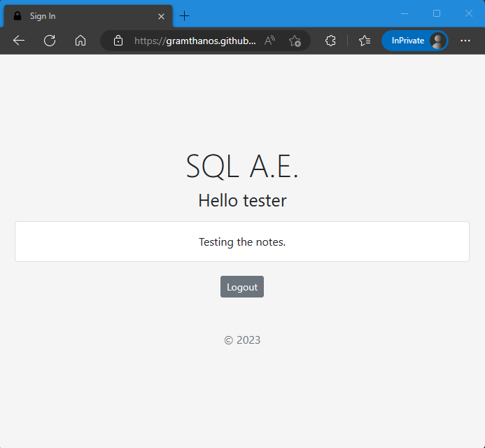Image resolution: width=485 pixels, height=448 pixels.
Task: Add this page to favorites
Action: click(295, 41)
